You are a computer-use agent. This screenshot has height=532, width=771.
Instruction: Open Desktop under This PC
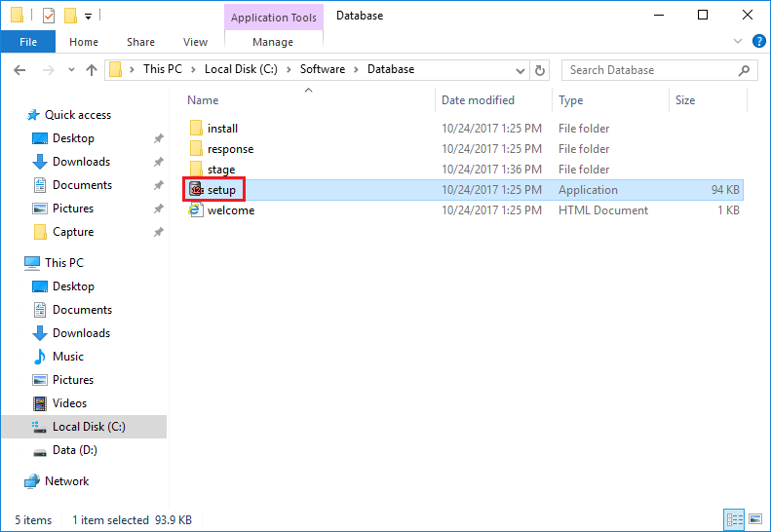tap(73, 286)
